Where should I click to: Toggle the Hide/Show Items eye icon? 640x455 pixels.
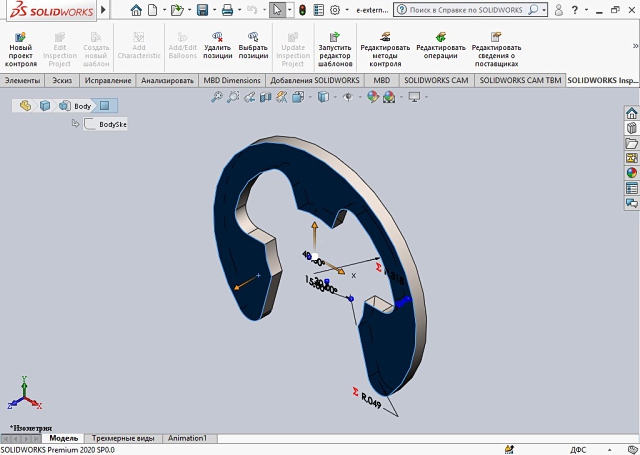pos(347,97)
